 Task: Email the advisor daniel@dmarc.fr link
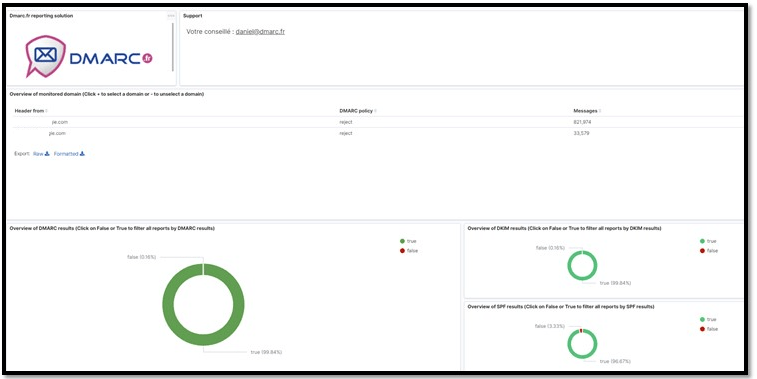(x=260, y=32)
